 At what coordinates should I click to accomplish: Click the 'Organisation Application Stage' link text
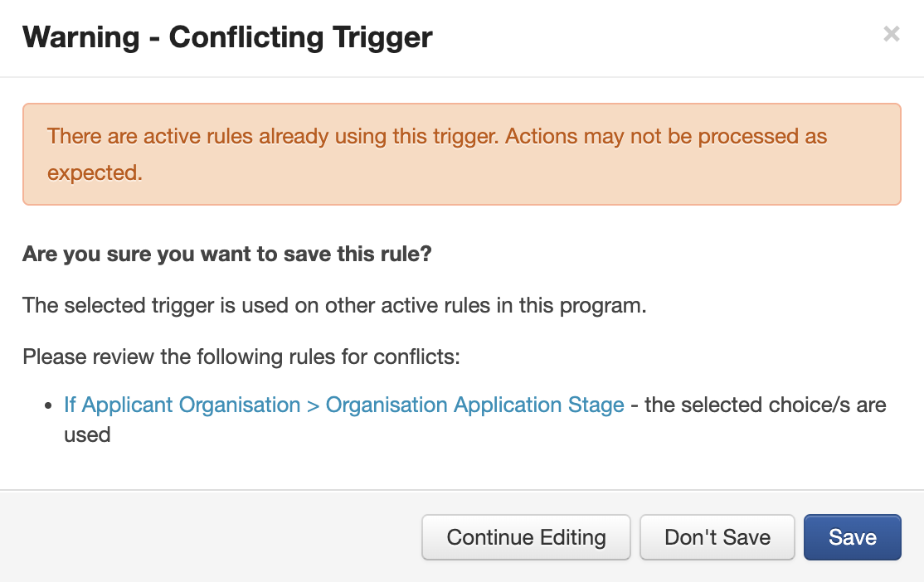(474, 405)
